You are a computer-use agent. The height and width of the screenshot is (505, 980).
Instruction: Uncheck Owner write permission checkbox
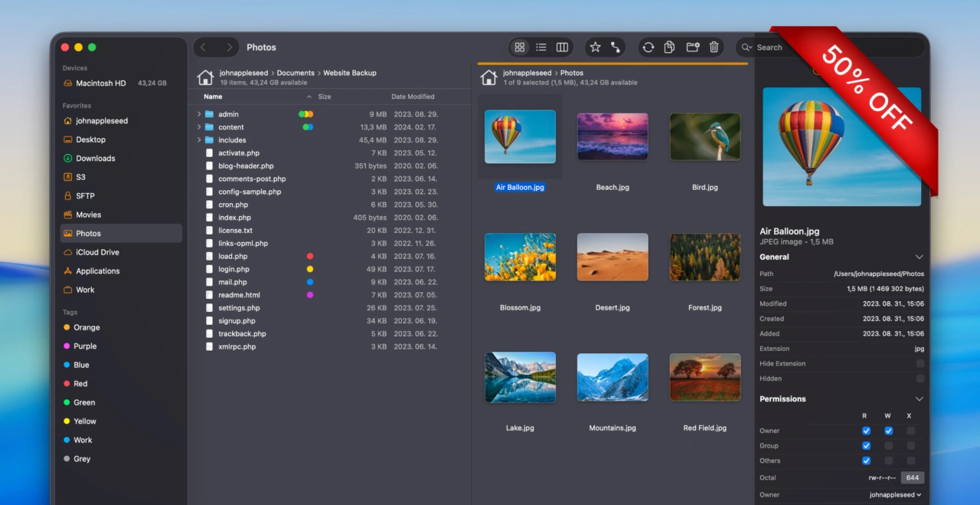coord(888,431)
